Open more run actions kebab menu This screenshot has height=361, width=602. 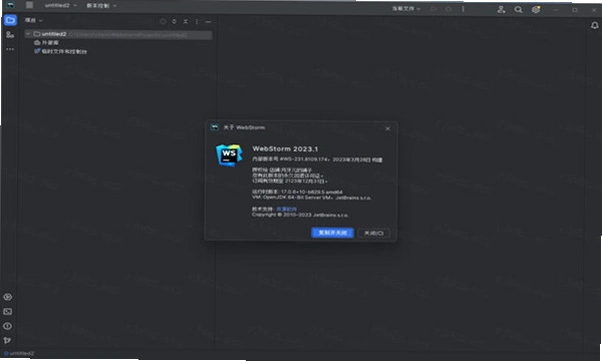tap(463, 8)
